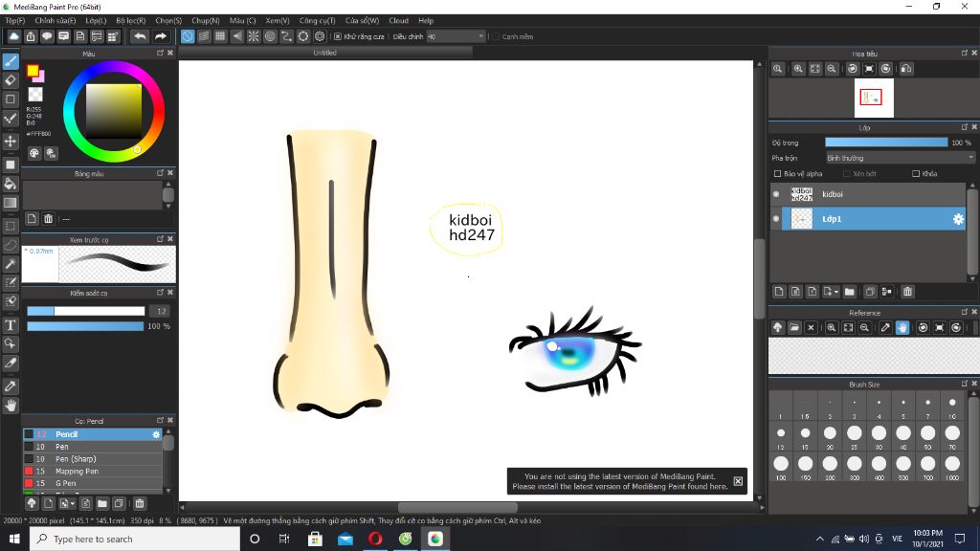Switch to the Untitled canvas tab
This screenshot has width=980, height=551.
325,54
